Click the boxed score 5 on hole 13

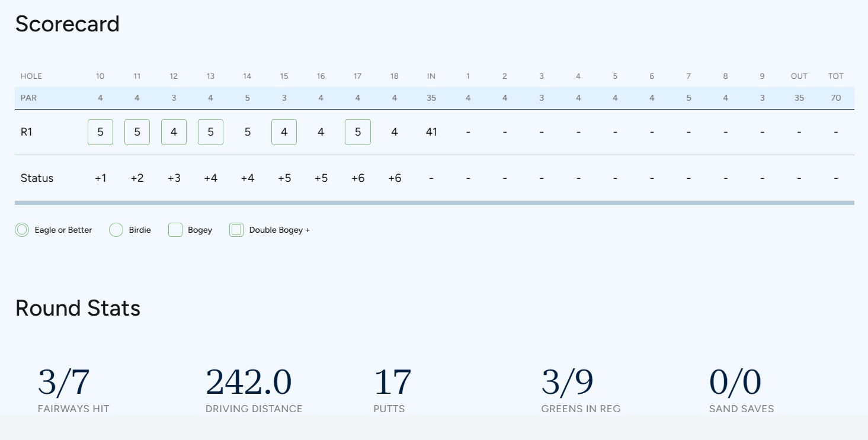pyautogui.click(x=210, y=132)
